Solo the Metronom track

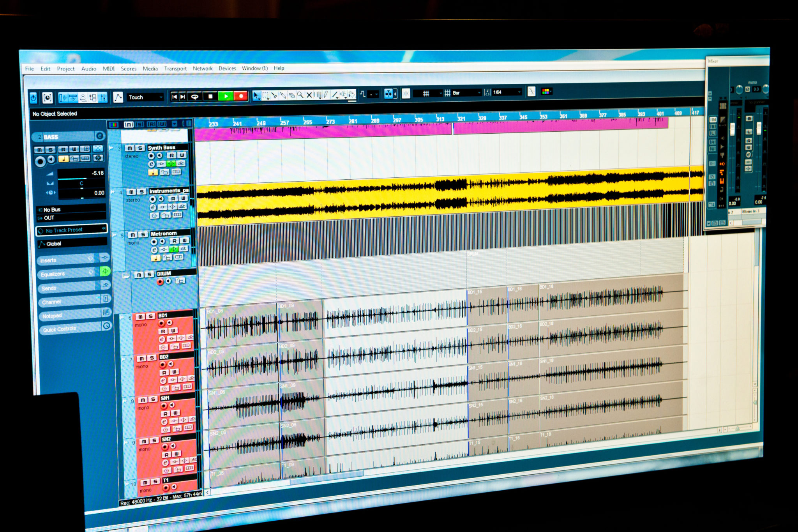click(x=143, y=234)
